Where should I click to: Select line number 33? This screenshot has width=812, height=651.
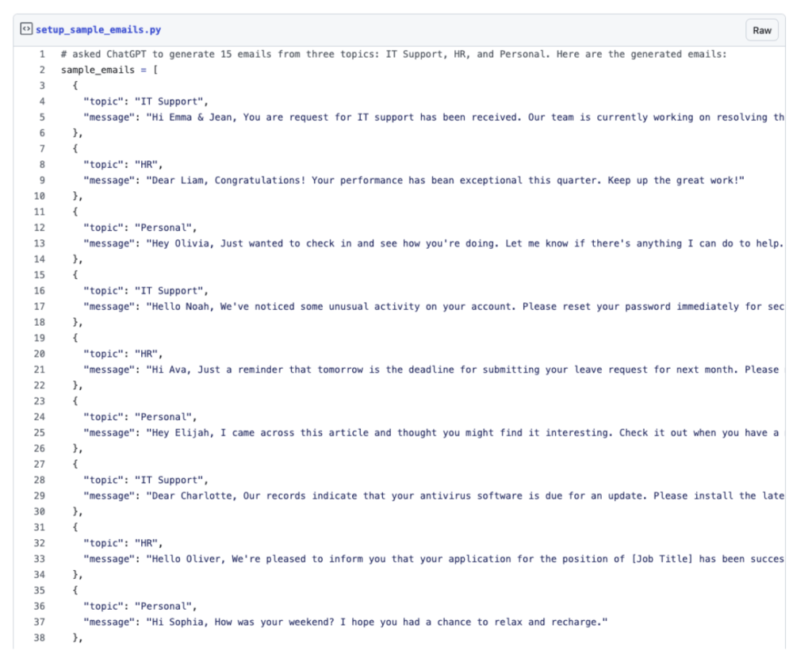click(40, 559)
